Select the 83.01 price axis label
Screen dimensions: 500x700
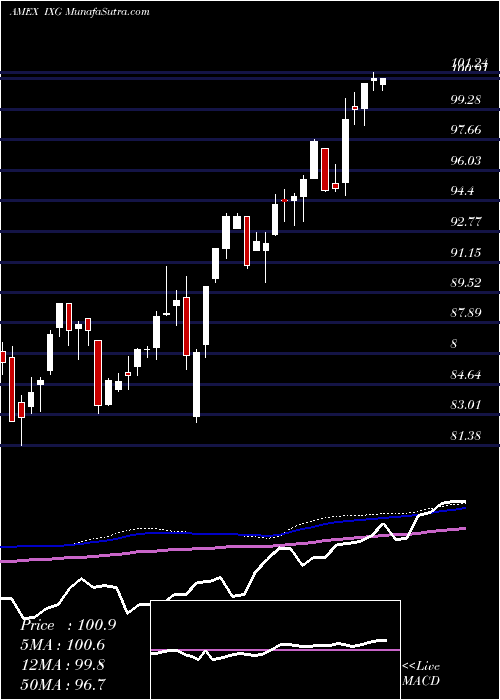click(466, 405)
